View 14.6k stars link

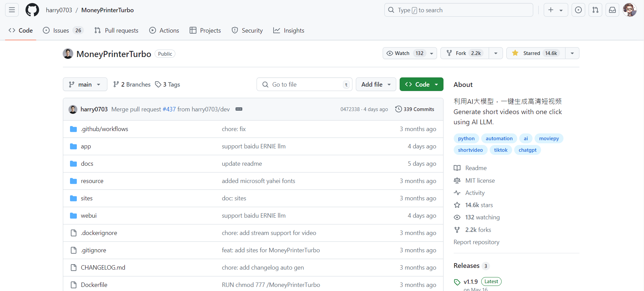tap(479, 205)
